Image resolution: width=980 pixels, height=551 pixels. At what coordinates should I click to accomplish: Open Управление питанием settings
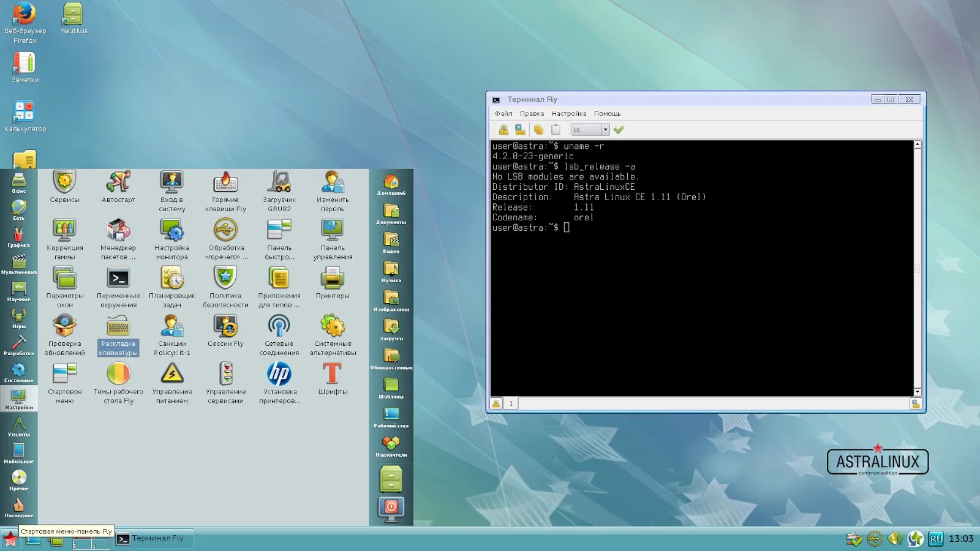pyautogui.click(x=171, y=383)
